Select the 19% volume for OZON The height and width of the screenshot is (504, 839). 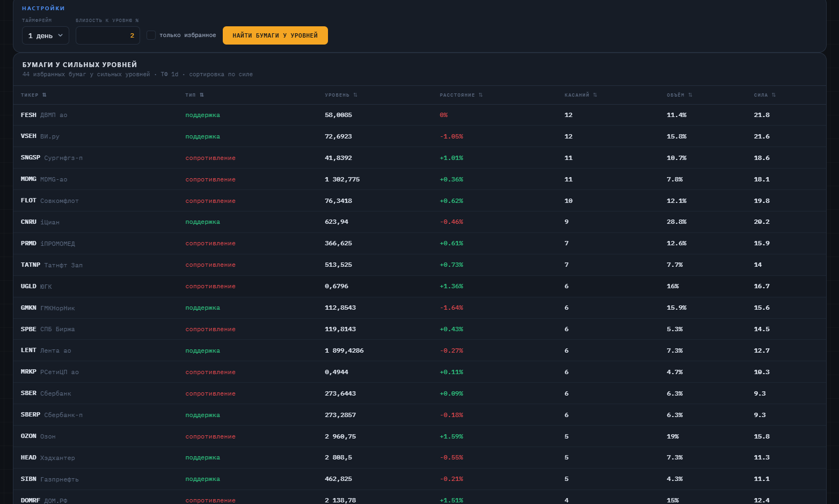pyautogui.click(x=673, y=436)
